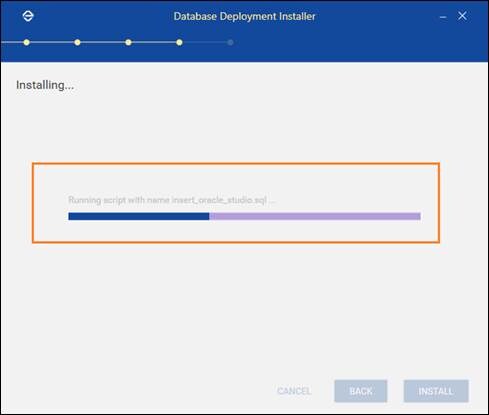
Task: Select the second step dot in wizard progress
Action: pos(77,42)
